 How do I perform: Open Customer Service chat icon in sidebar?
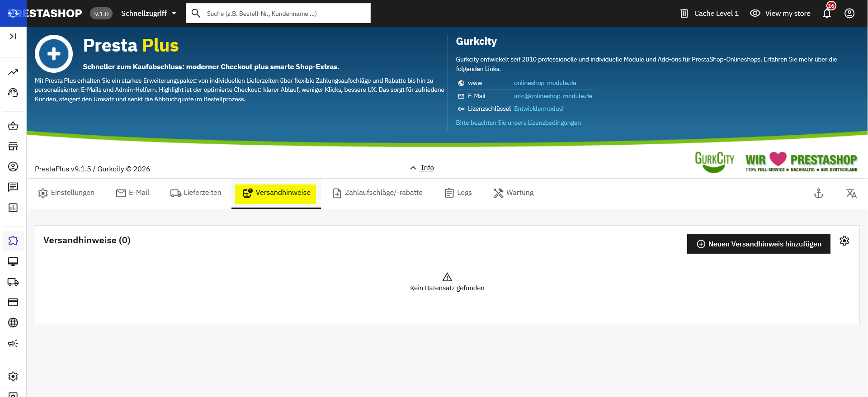(x=13, y=187)
